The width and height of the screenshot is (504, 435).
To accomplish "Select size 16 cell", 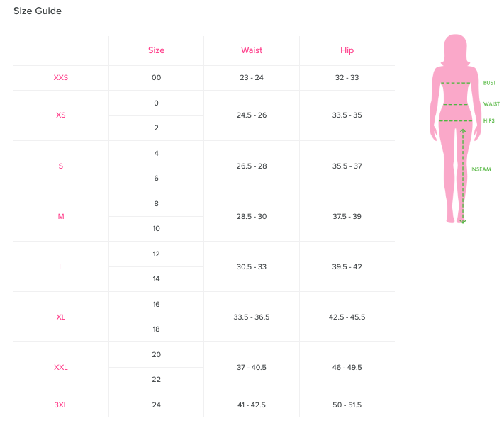I will click(x=156, y=304).
